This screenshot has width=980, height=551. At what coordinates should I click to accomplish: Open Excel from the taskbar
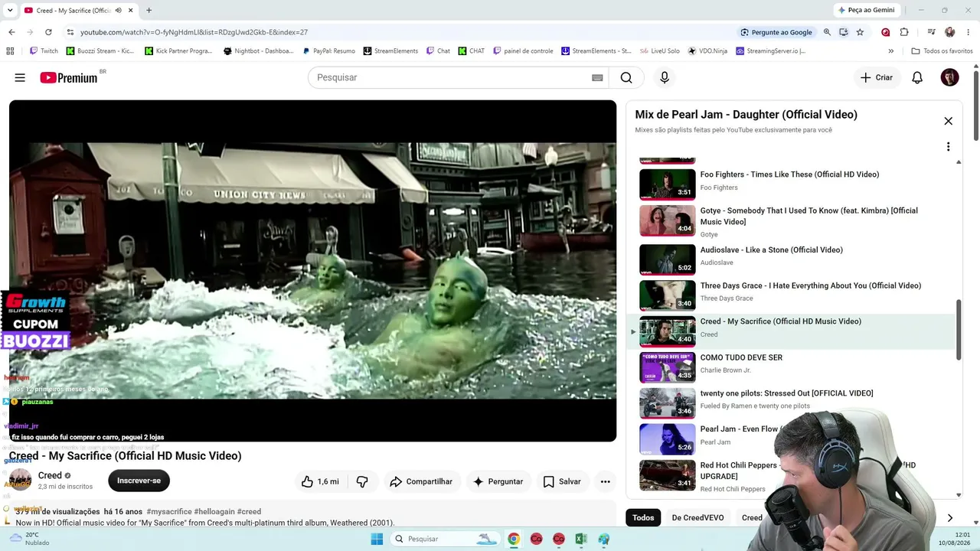tap(581, 539)
